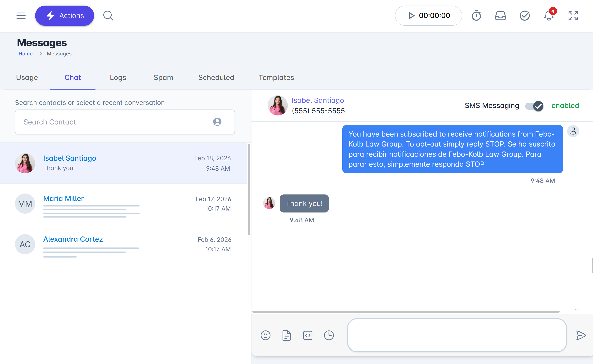Screen dimensions: 593x364
Task: Open the tasks checkmark icon
Action: (525, 15)
